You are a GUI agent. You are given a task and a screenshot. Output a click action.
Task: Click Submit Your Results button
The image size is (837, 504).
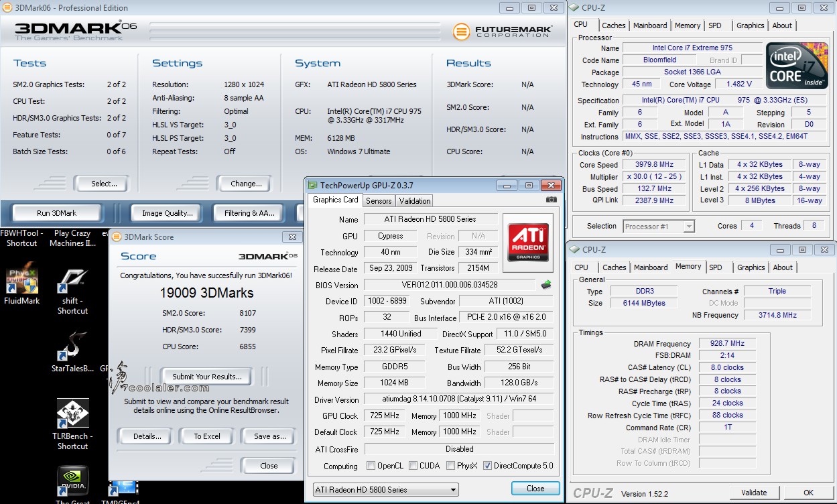(x=207, y=377)
